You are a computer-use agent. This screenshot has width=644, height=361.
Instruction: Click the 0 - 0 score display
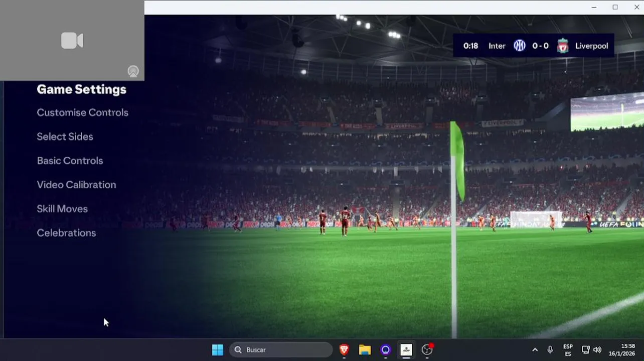point(541,46)
